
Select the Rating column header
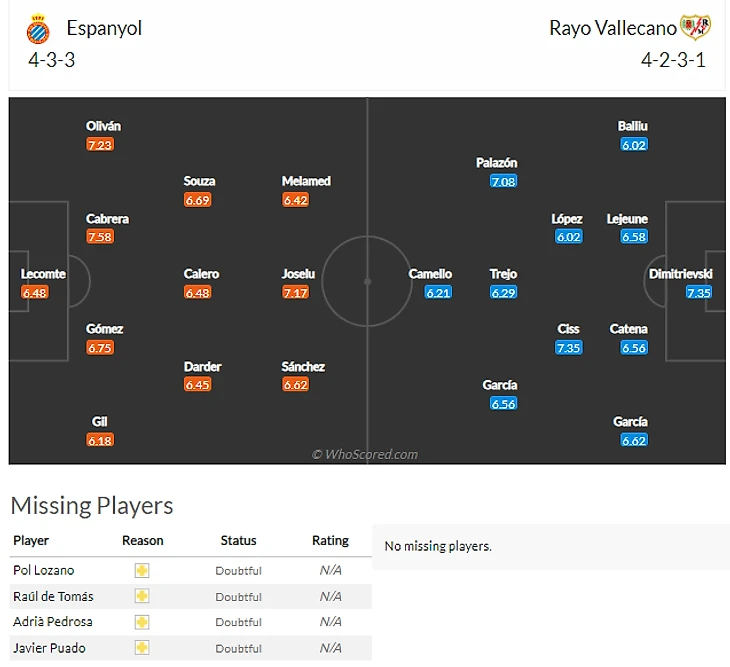coord(330,540)
